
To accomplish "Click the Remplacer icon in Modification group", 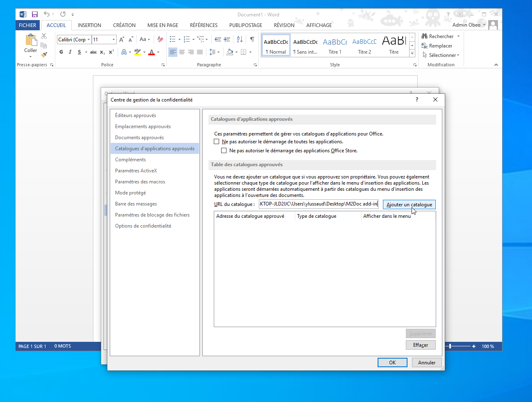I will pos(425,46).
